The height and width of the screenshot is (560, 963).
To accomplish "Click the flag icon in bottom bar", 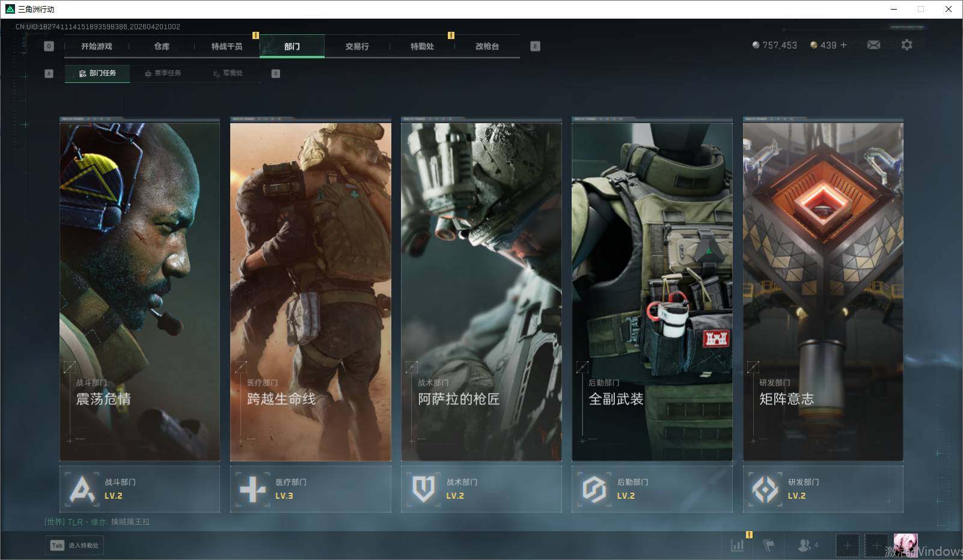I will [768, 546].
